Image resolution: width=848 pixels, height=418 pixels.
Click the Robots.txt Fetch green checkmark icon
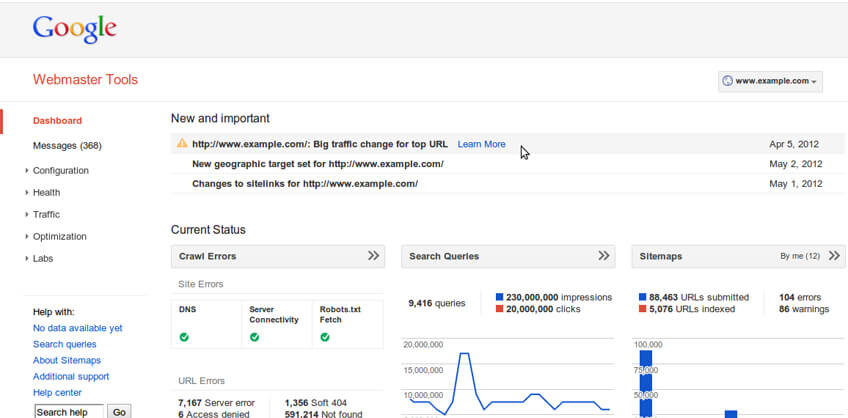pyautogui.click(x=324, y=337)
